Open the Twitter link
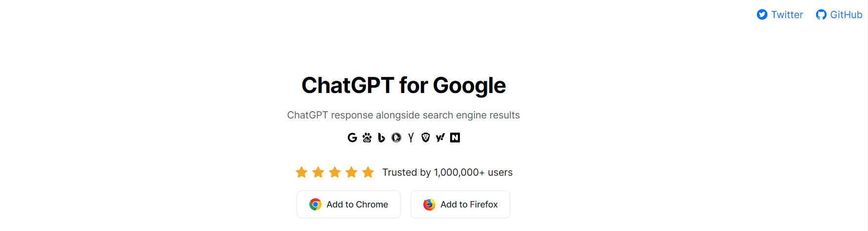This screenshot has width=868, height=231. pos(787,15)
